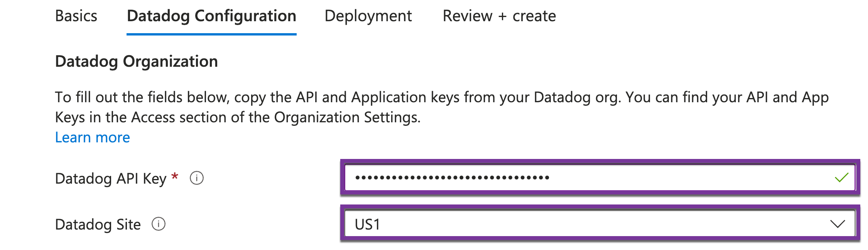Click the Datadog API Key label
The width and height of the screenshot is (868, 250).
(x=111, y=179)
